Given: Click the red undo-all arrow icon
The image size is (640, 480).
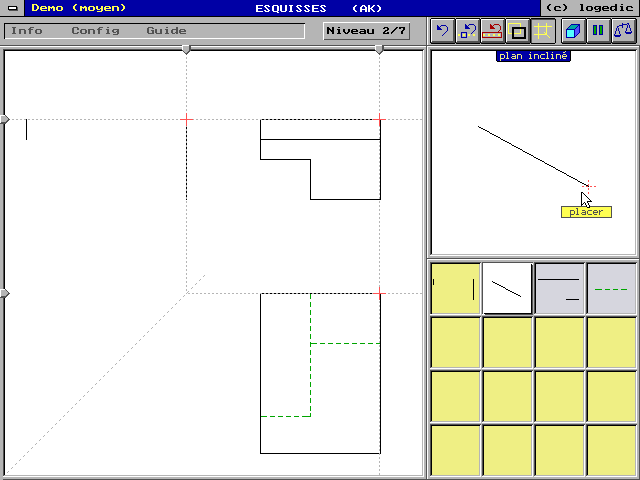Looking at the screenshot, I should [493, 31].
